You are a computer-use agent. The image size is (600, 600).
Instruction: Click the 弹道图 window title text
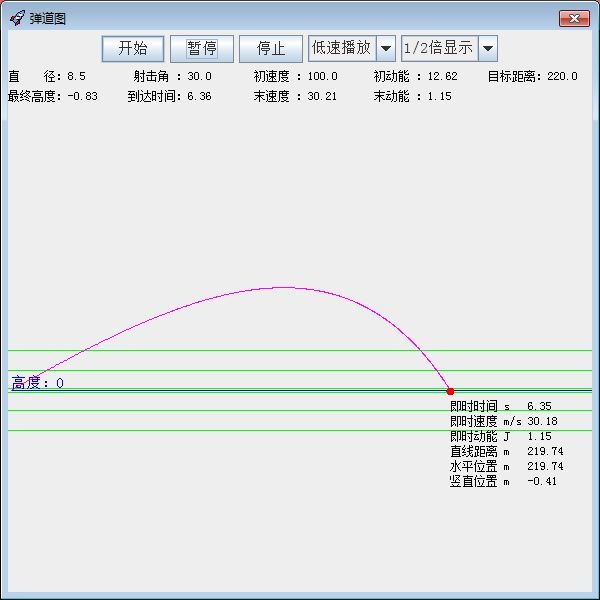pyautogui.click(x=48, y=18)
